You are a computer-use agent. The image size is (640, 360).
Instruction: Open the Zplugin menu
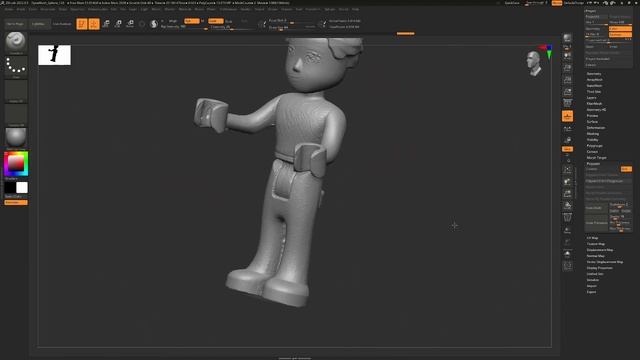pyautogui.click(x=329, y=9)
